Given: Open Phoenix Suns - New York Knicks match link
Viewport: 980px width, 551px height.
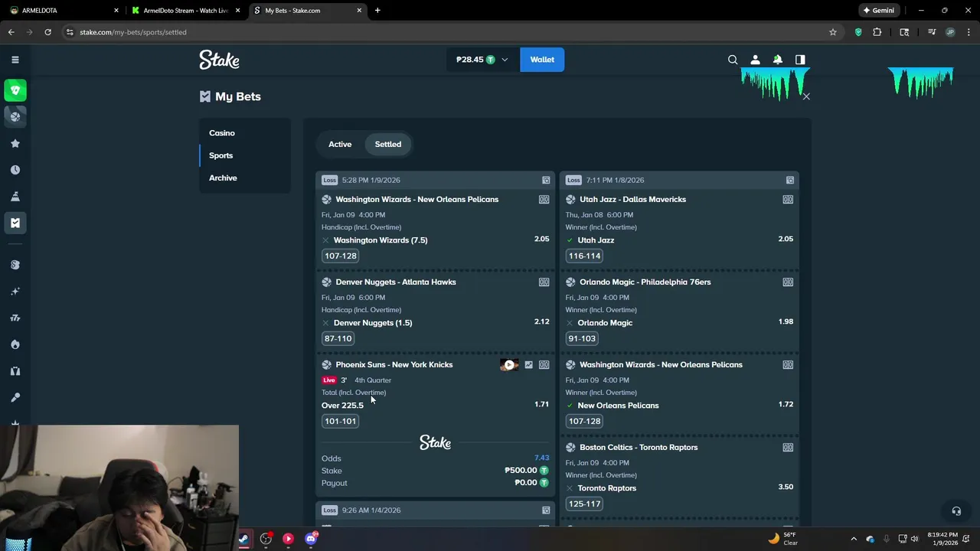Looking at the screenshot, I should coord(394,364).
